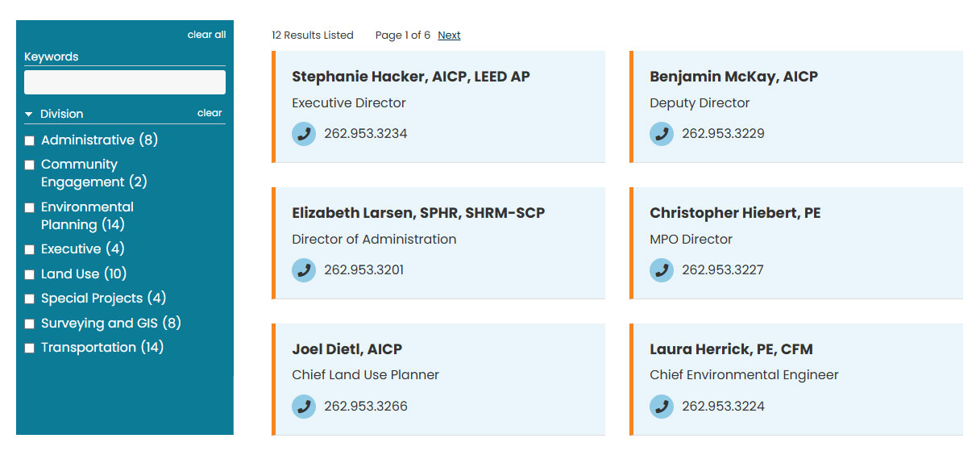980x451 pixels.
Task: Clear the Division filter selection
Action: click(x=210, y=113)
